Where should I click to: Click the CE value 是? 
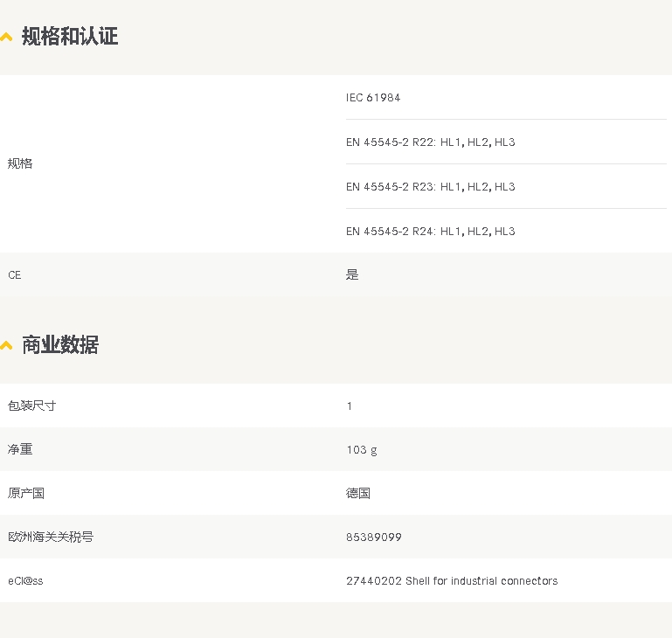coord(352,274)
